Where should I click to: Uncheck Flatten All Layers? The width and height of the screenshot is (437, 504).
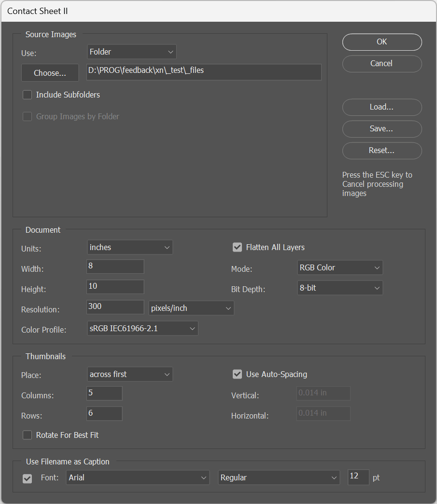tap(237, 247)
